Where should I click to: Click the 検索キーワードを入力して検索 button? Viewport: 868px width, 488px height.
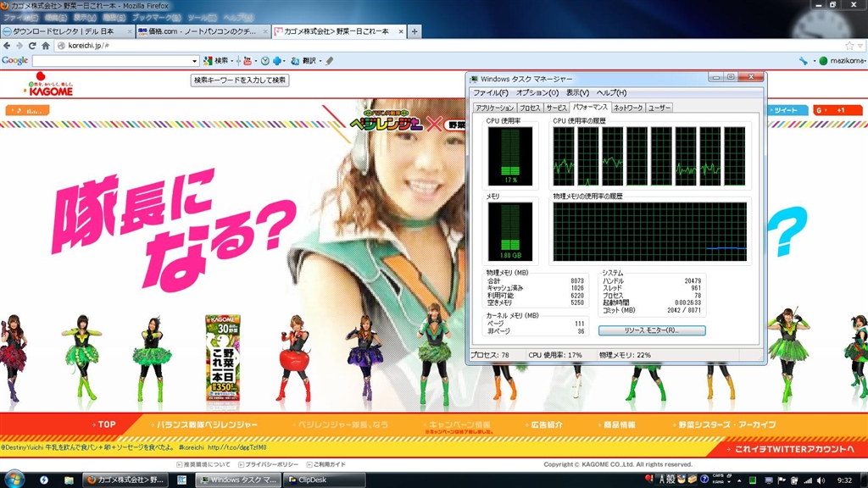pyautogui.click(x=240, y=80)
